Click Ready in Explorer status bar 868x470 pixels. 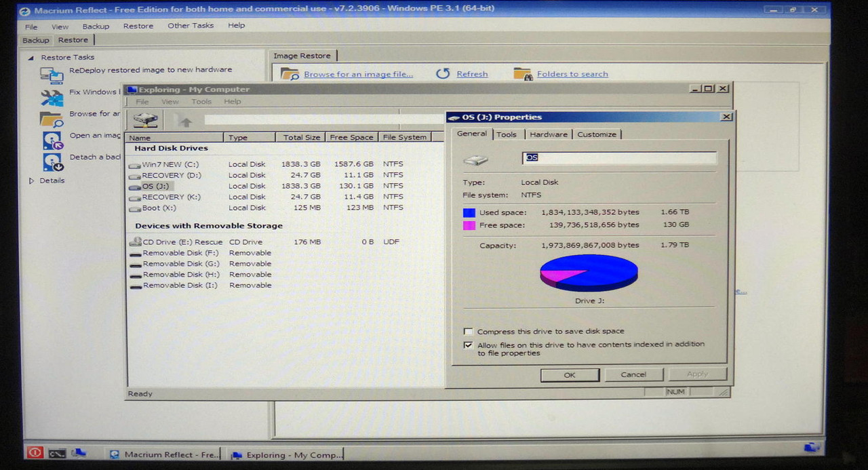pos(140,394)
